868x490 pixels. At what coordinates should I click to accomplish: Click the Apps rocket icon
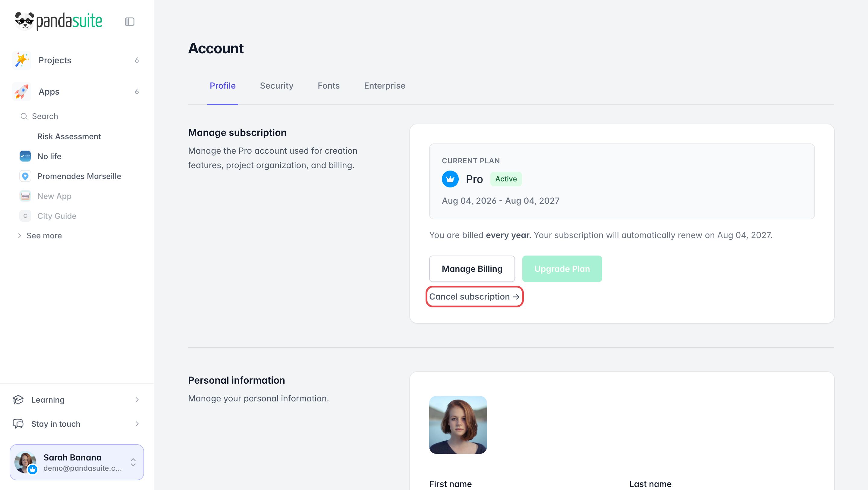point(22,92)
